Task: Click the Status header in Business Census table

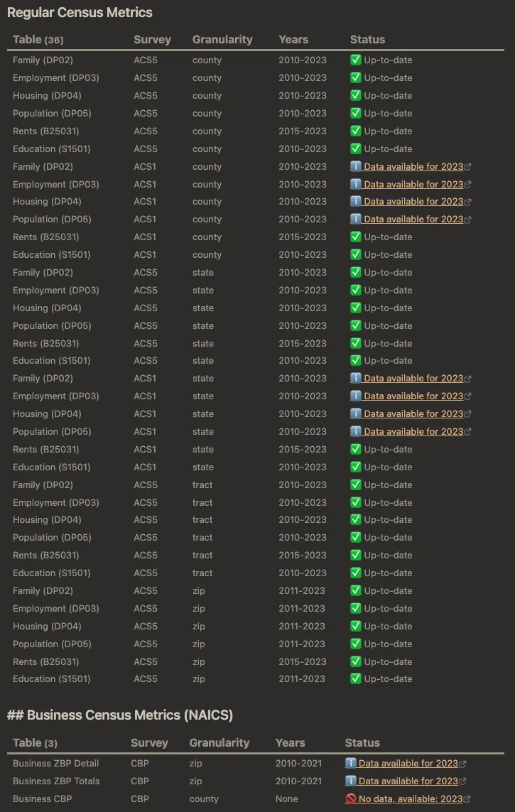Action: 362,743
